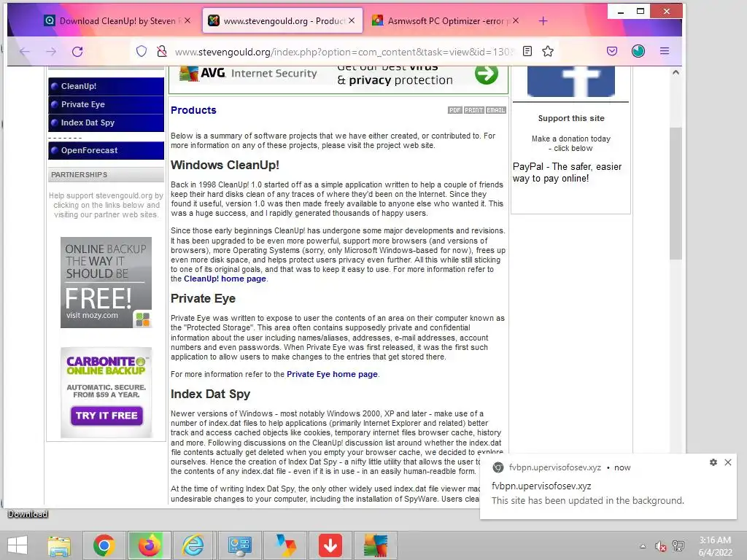Open the control panel taskbar icon
Screen dimensions: 747x560
(239, 545)
